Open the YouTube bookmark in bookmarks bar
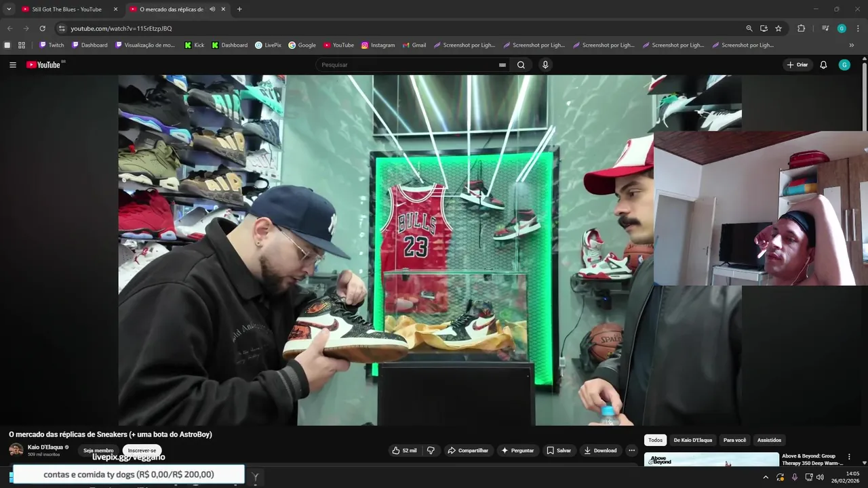 pos(338,45)
